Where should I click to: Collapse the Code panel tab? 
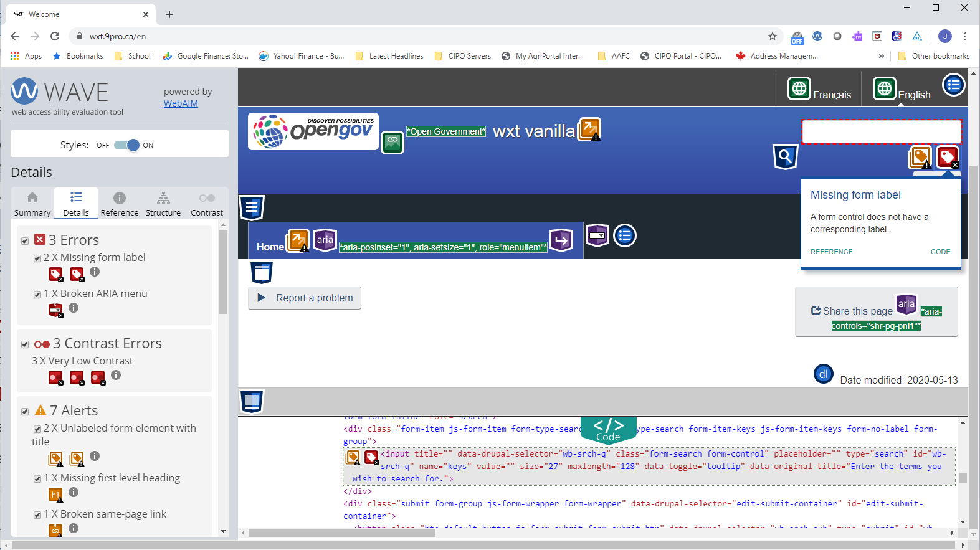pos(608,429)
